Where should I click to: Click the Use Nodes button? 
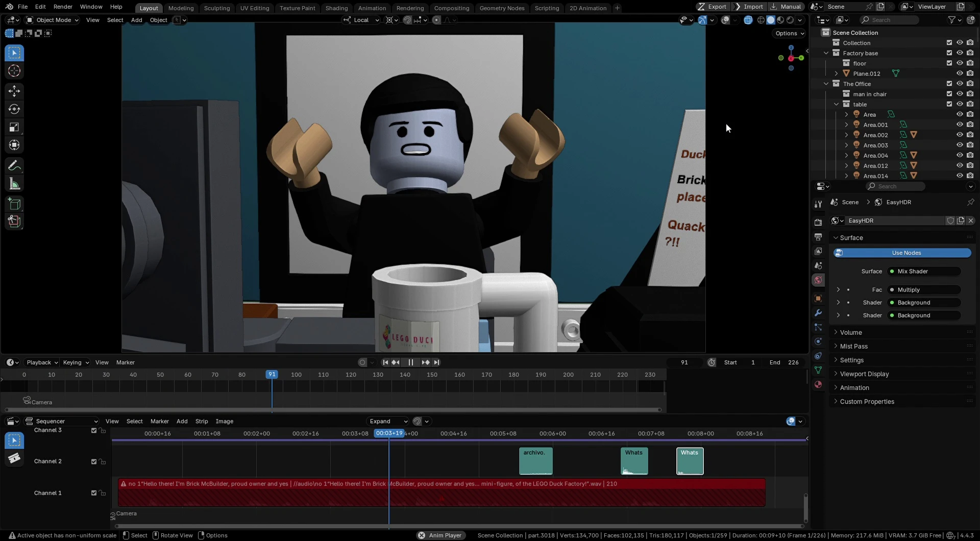pos(902,253)
